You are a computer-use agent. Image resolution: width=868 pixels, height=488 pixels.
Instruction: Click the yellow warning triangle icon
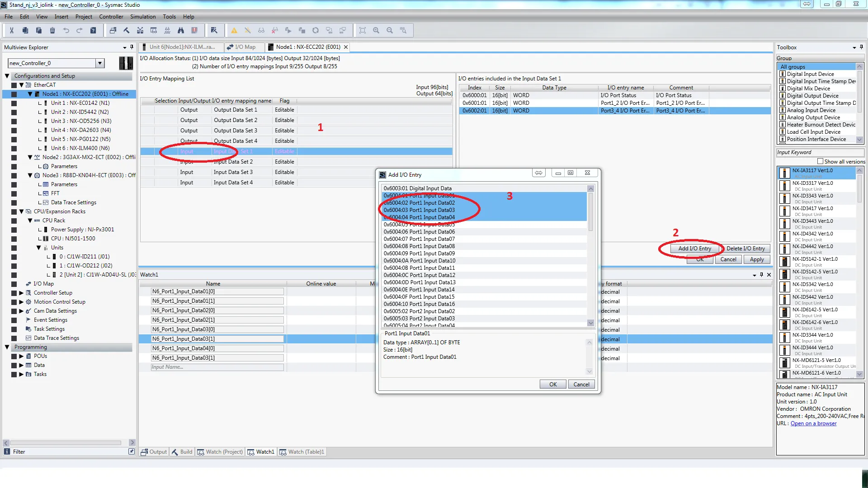coord(234,30)
